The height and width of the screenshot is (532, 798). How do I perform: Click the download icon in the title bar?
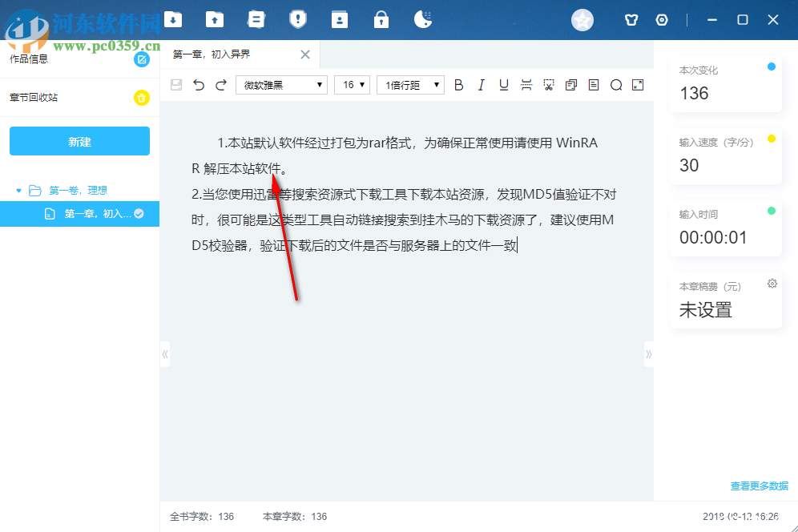[x=173, y=19]
